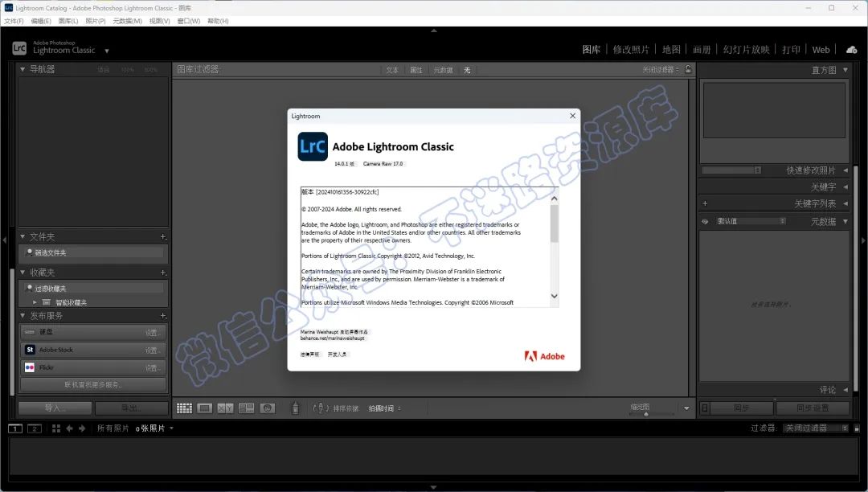Collapse the Folders panel
The height and width of the screenshot is (492, 868).
coord(23,237)
